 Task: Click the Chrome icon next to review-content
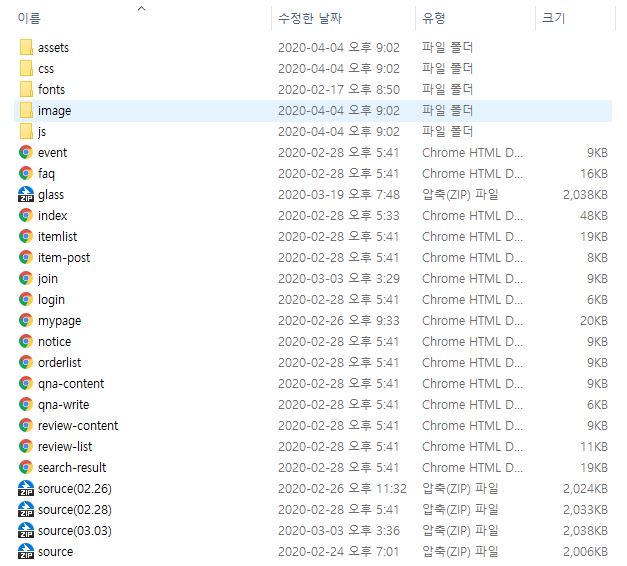click(26, 425)
